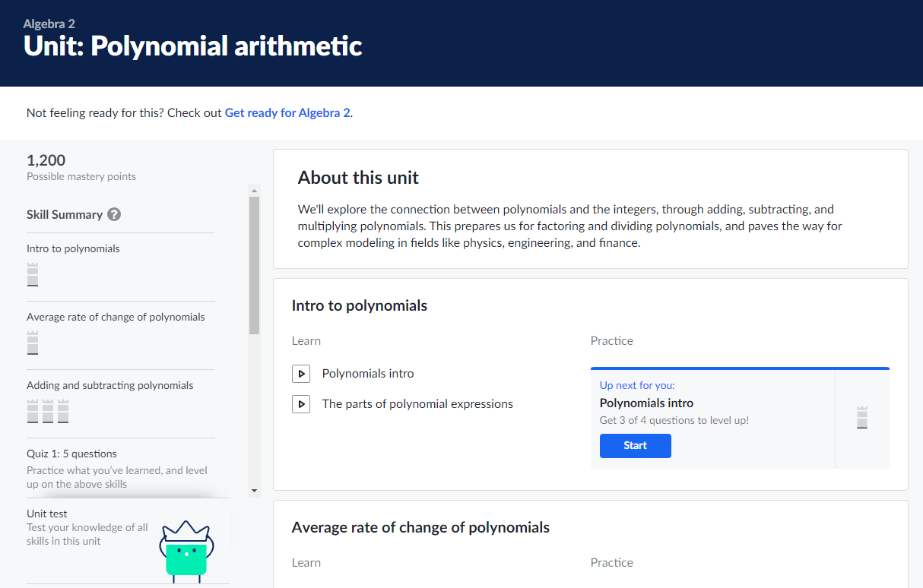Open the Polynomials intro video lesson
This screenshot has height=588, width=923.
[368, 374]
